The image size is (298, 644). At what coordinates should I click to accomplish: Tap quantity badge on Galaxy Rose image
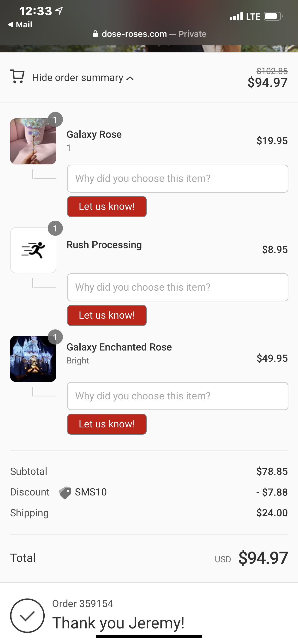coord(55,120)
